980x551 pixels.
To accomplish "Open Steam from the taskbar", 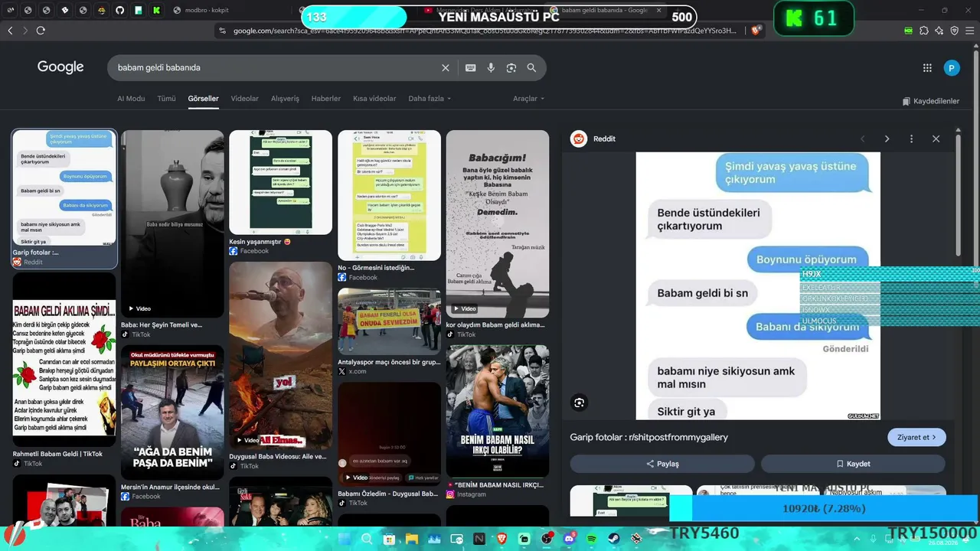I will [614, 539].
